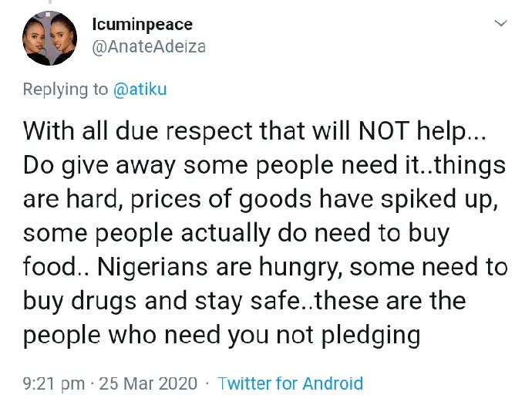Image resolution: width=532 pixels, height=402 pixels.
Task: Click the Icuminpeace display name
Action: 142,25
